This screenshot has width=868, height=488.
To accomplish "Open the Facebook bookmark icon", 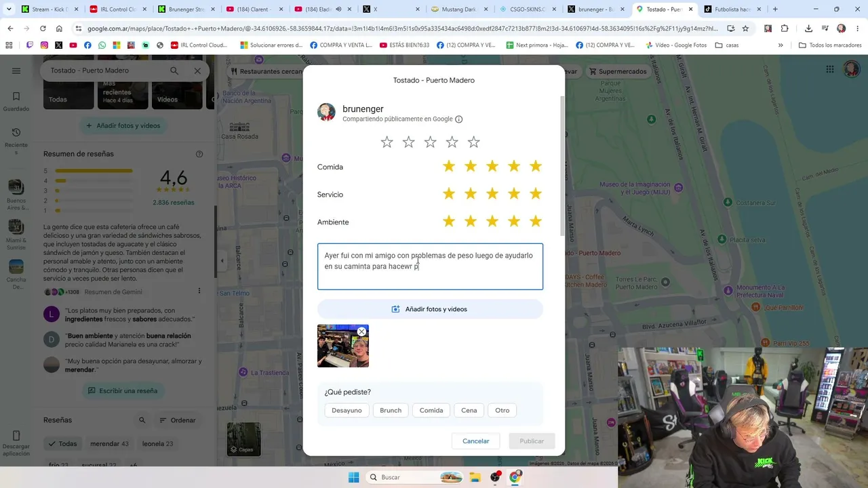I will tap(87, 45).
